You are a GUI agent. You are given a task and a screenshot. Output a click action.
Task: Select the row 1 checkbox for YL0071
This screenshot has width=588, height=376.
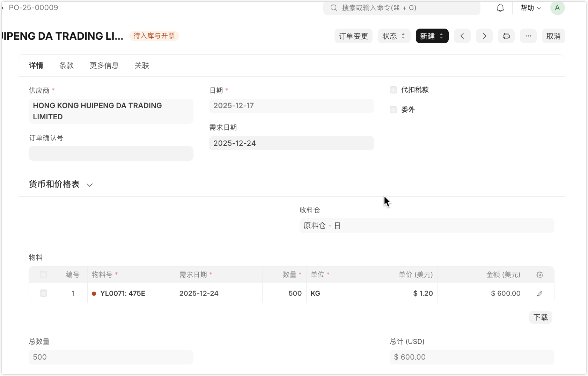coord(43,293)
